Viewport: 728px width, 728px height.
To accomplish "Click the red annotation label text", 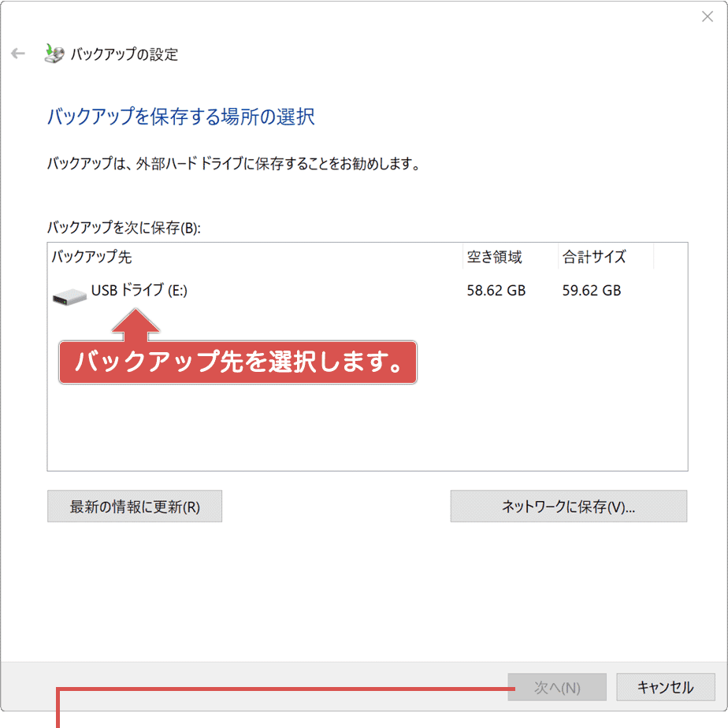I will tap(236, 362).
